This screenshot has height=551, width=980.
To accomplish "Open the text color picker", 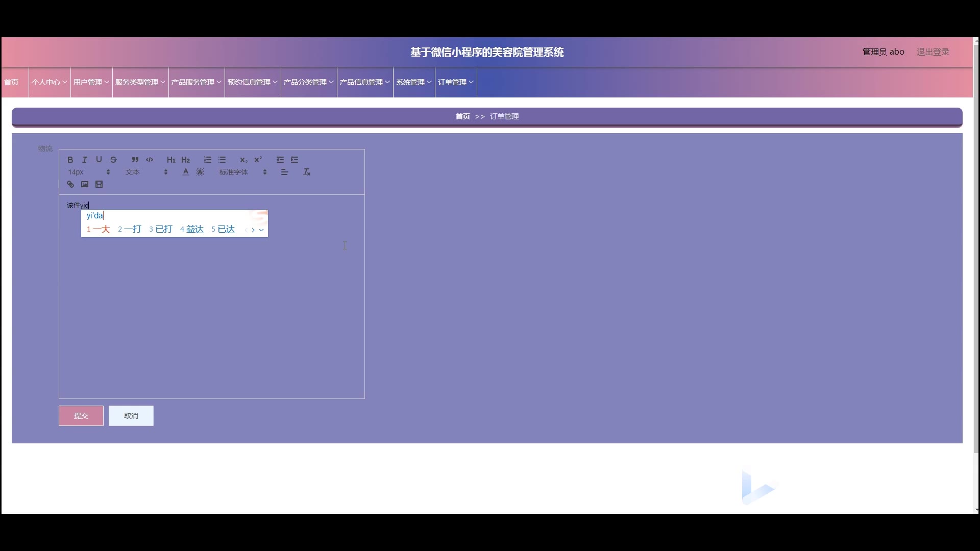I will click(x=186, y=172).
